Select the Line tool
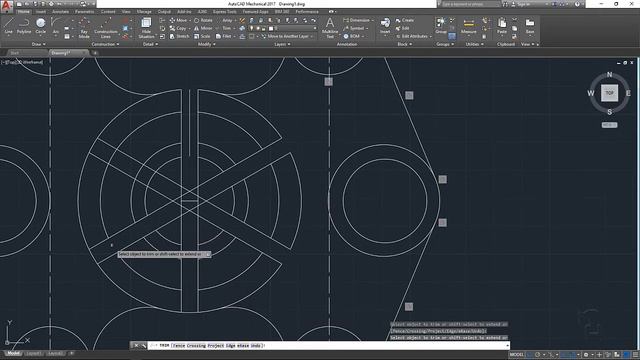 pyautogui.click(x=9, y=26)
